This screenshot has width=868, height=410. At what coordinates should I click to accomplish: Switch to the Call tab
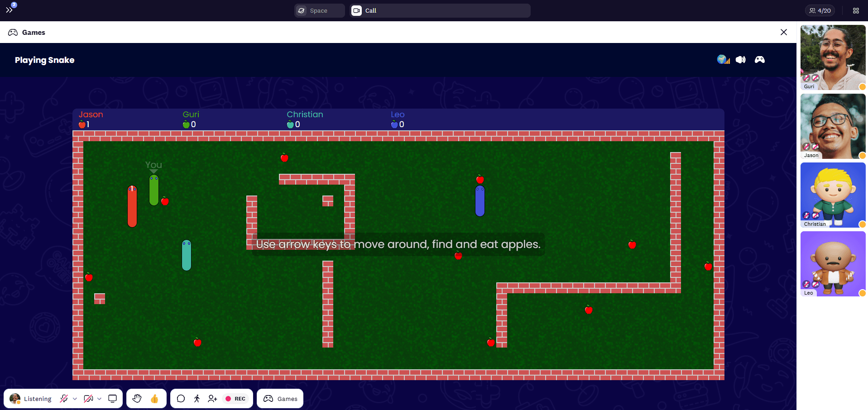(x=440, y=10)
